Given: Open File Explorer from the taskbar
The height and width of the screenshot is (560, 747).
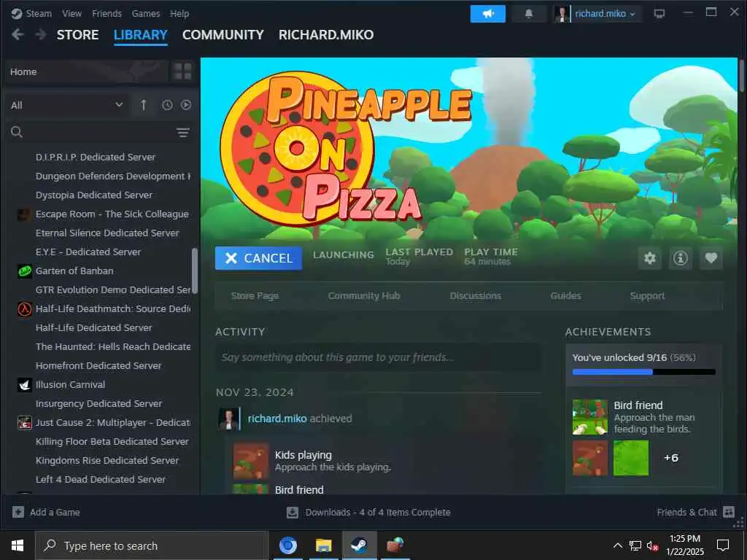Looking at the screenshot, I should [323, 545].
